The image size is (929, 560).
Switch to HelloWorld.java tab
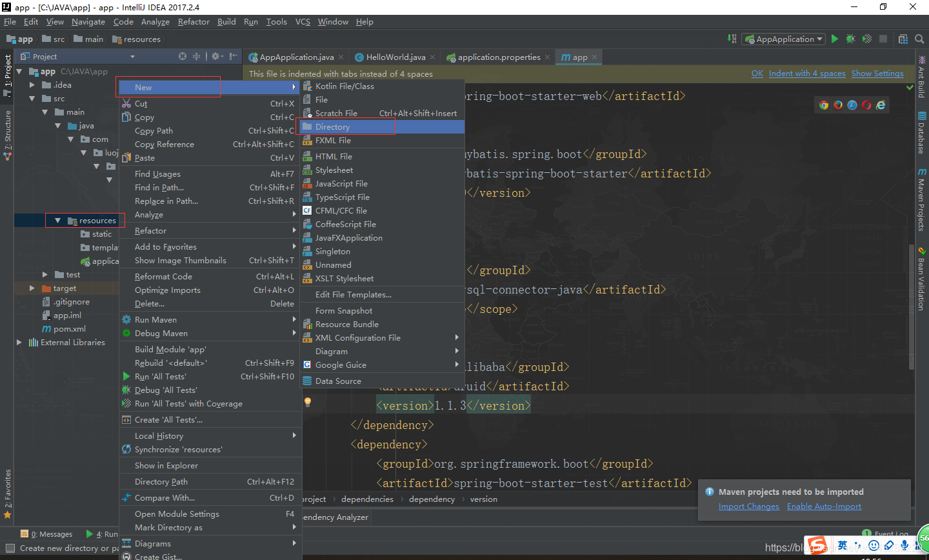coord(395,57)
